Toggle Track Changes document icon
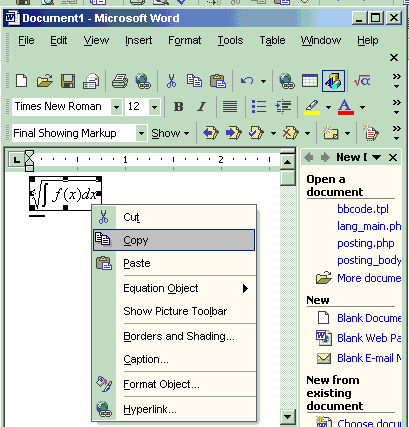The height and width of the screenshot is (427, 409). pyautogui.click(x=371, y=133)
